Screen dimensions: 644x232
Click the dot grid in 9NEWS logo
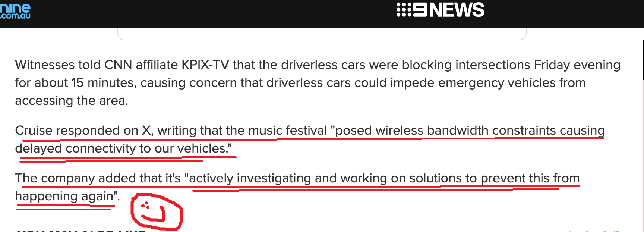[x=404, y=10]
